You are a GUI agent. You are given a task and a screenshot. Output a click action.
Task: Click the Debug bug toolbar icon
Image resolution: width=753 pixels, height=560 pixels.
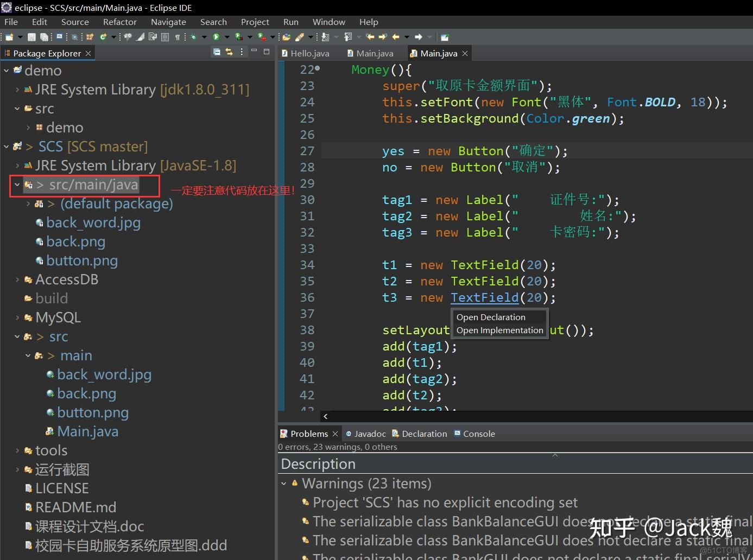pyautogui.click(x=193, y=37)
